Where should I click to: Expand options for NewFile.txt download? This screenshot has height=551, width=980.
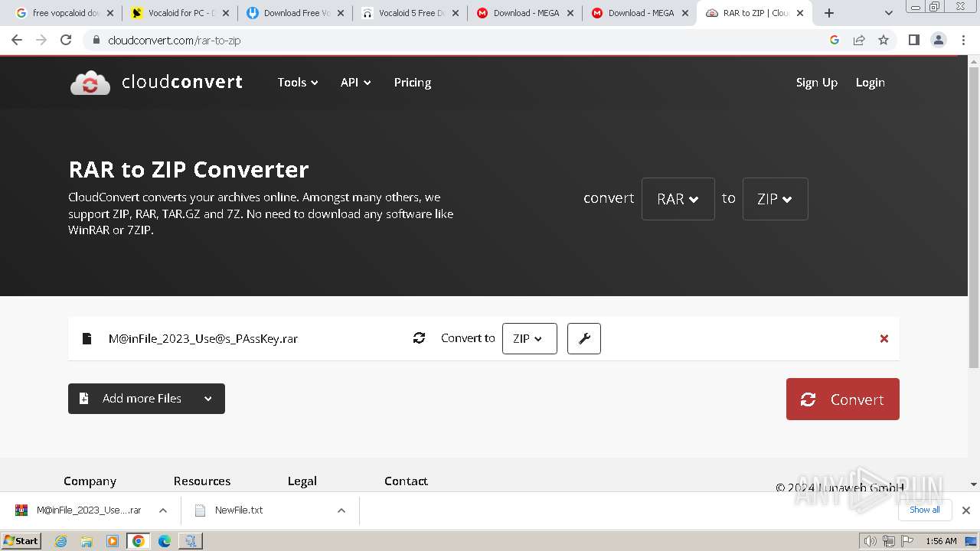coord(341,510)
